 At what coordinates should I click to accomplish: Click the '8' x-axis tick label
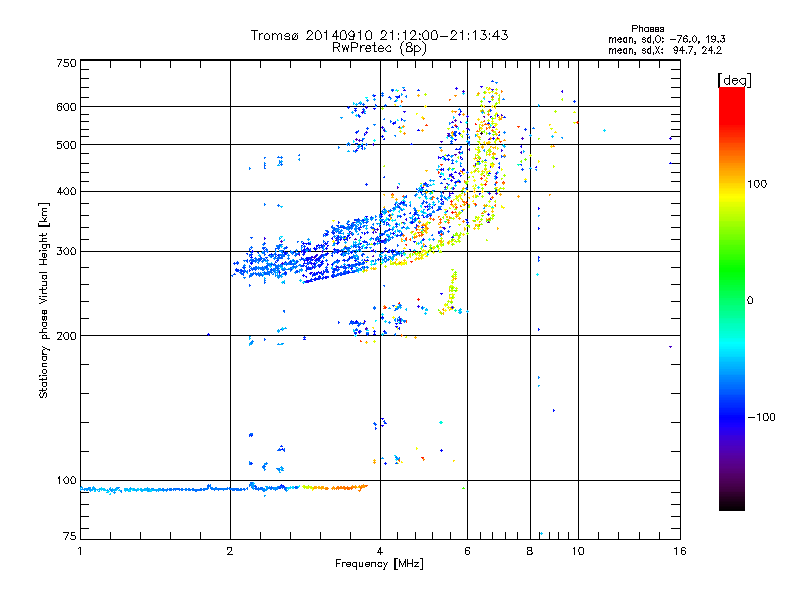530,551
